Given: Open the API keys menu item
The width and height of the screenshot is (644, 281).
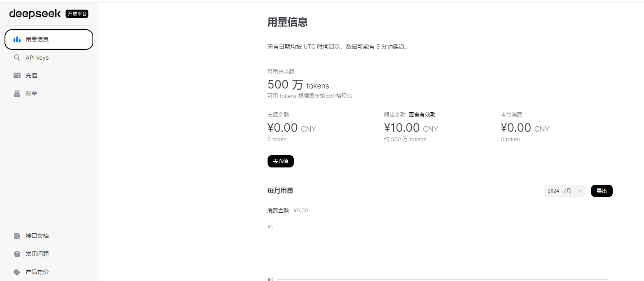Looking at the screenshot, I should coord(49,58).
